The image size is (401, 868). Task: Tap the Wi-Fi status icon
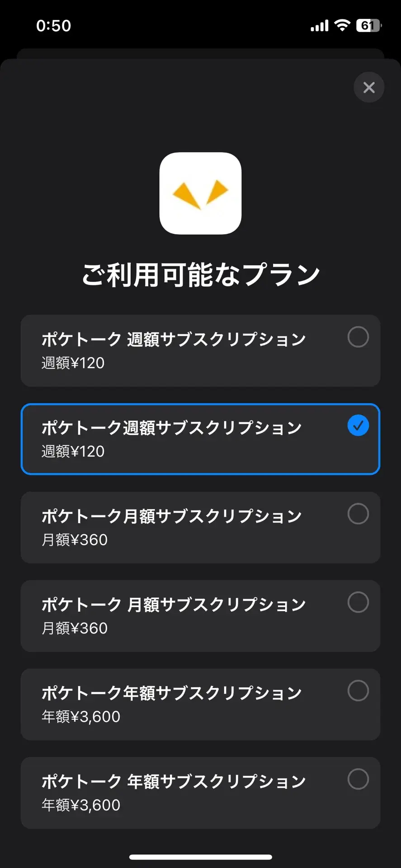pos(342,25)
